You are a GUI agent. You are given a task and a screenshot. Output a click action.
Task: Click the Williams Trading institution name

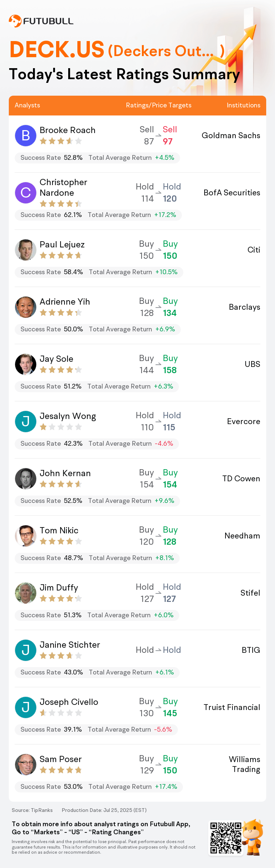click(245, 764)
